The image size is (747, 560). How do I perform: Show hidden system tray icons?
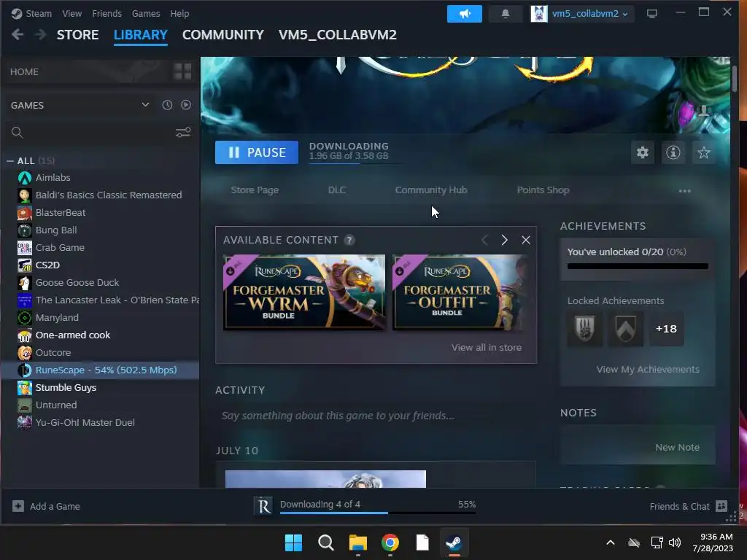click(611, 542)
